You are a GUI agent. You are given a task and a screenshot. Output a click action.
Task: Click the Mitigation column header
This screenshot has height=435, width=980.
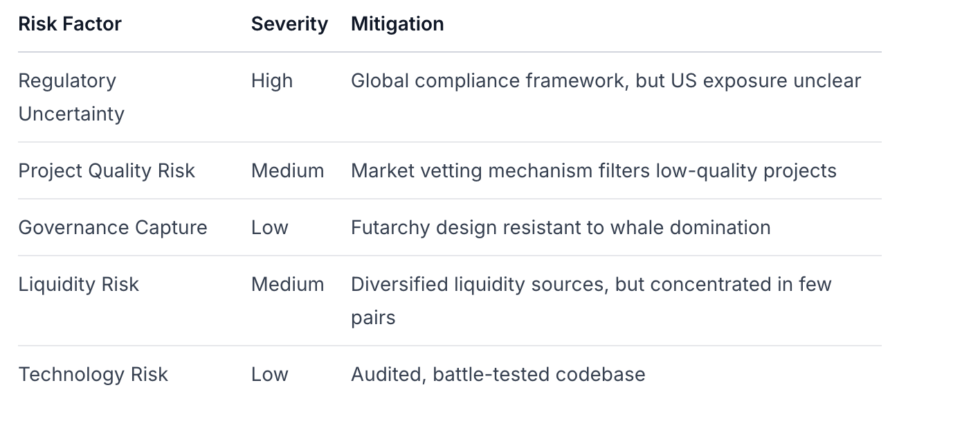[397, 24]
